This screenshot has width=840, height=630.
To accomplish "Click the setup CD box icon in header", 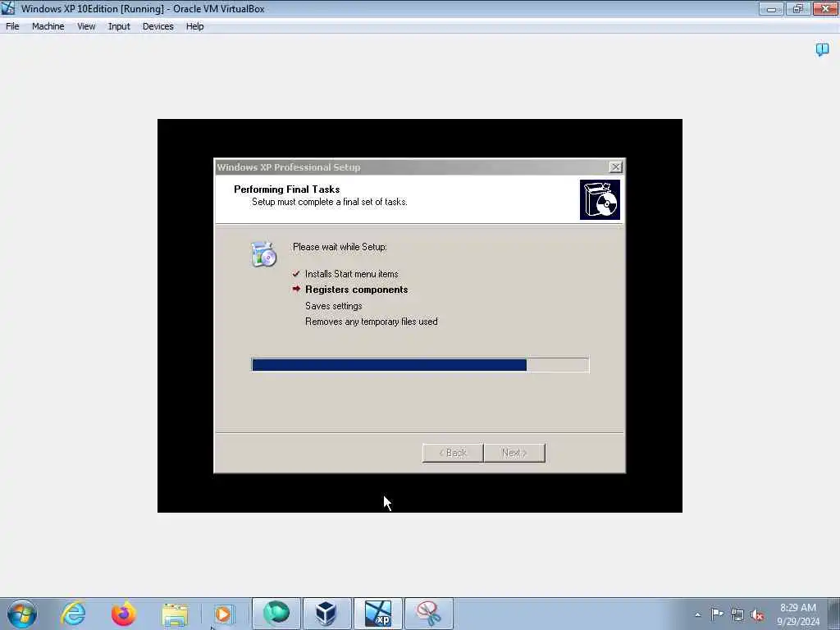I will point(600,200).
